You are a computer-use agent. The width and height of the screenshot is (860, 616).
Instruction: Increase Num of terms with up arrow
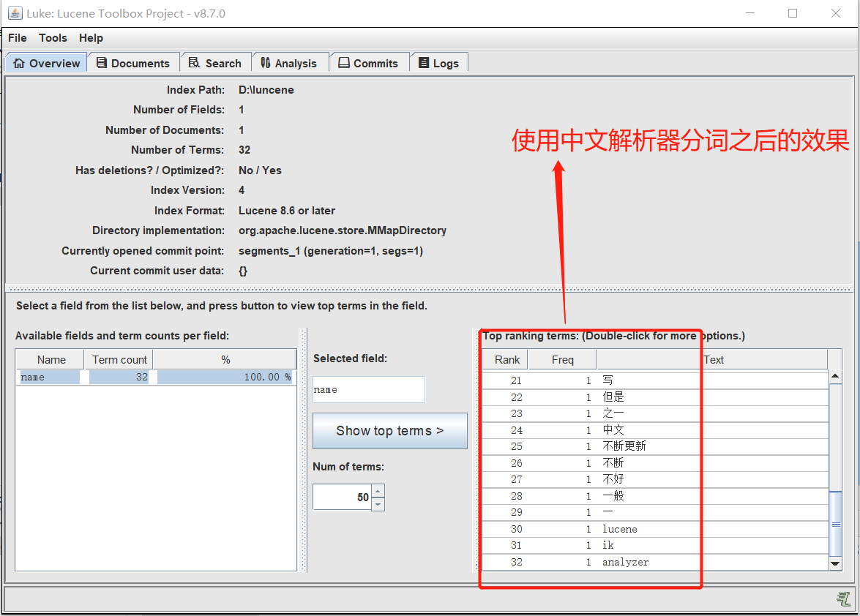pos(378,490)
